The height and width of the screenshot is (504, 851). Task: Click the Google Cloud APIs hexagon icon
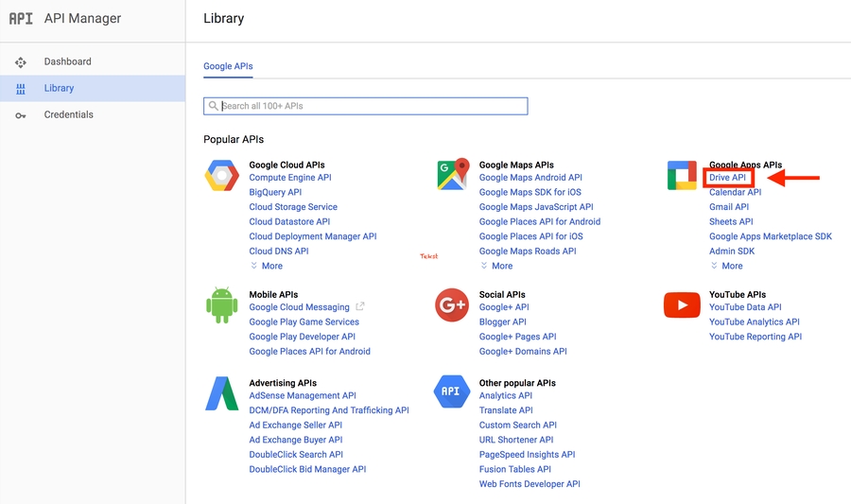tap(221, 175)
